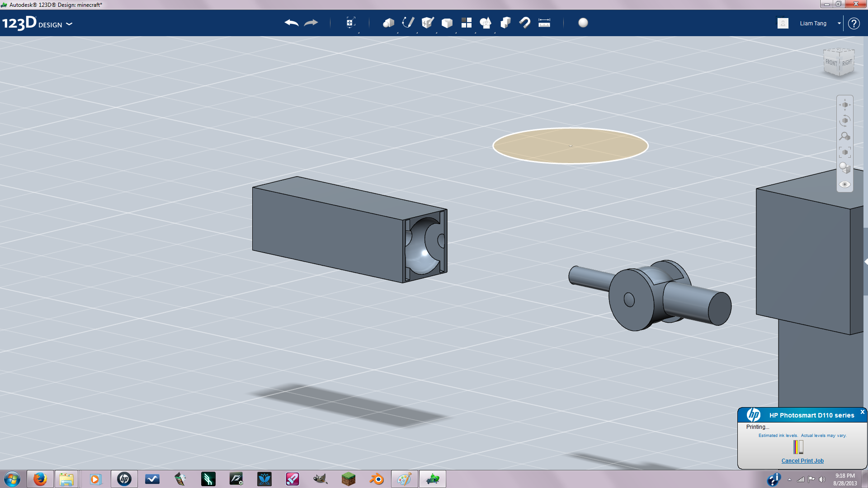The height and width of the screenshot is (488, 868).
Task: Click the user avatar icon
Action: click(783, 23)
